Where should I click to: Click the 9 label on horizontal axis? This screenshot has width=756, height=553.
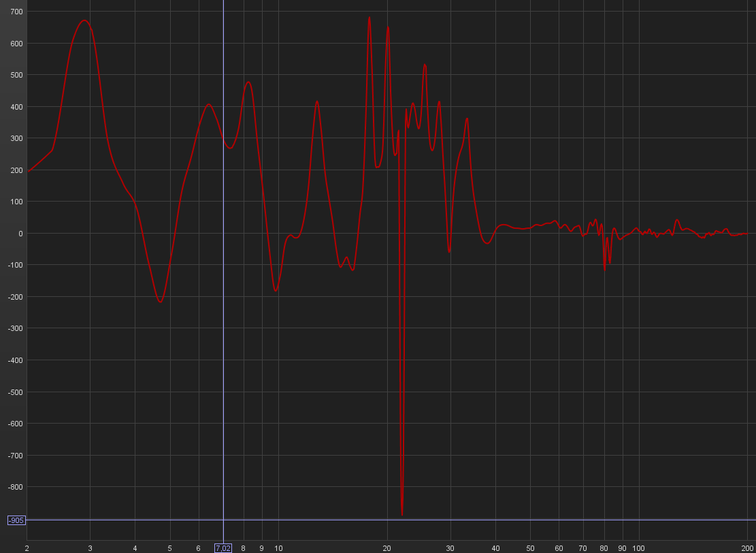click(262, 548)
